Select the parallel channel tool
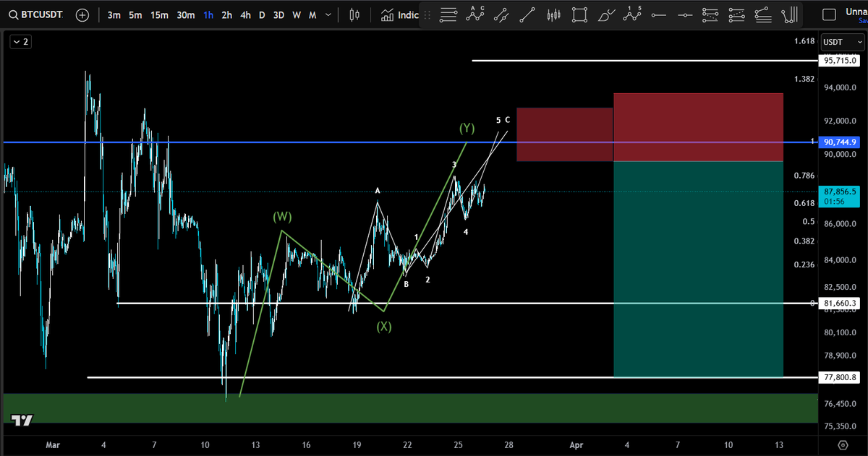The width and height of the screenshot is (868, 456). pos(501,14)
